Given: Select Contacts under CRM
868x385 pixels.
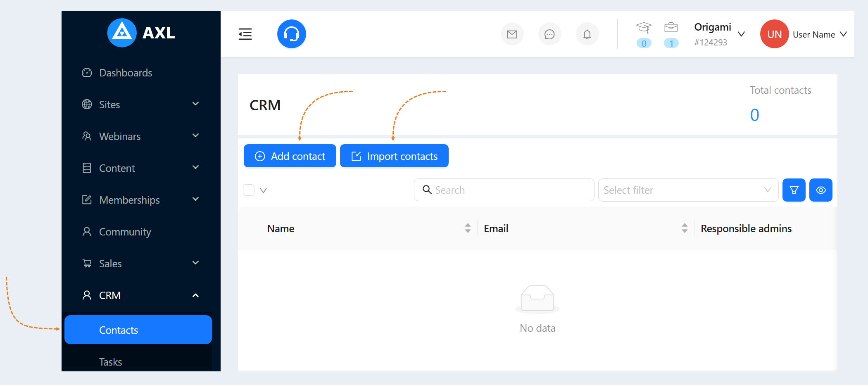Looking at the screenshot, I should click(x=138, y=330).
